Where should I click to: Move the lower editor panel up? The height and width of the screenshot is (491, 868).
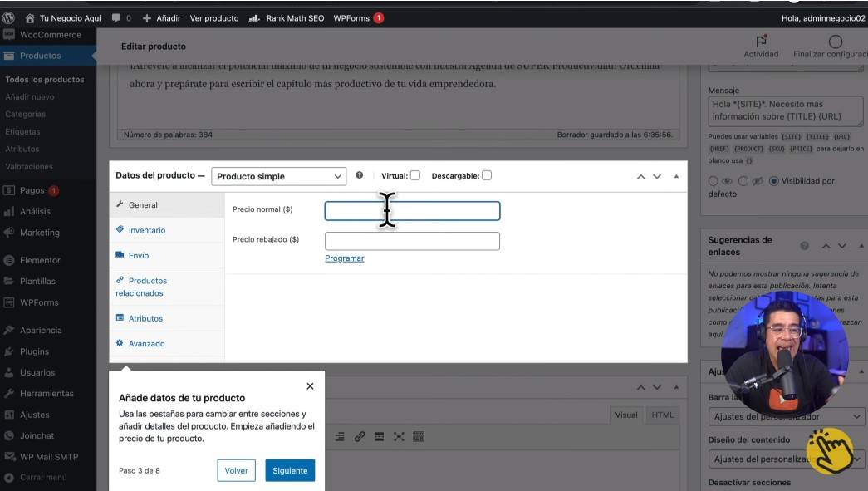pyautogui.click(x=640, y=387)
